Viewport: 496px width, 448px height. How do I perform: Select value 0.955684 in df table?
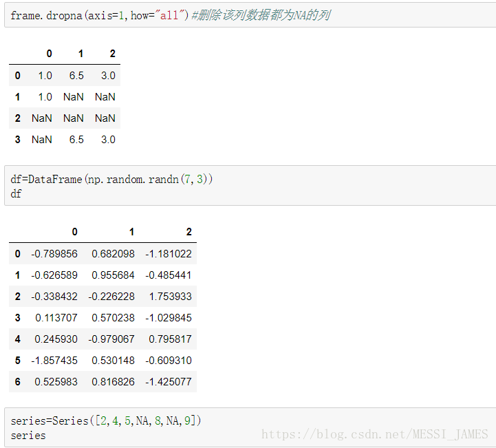113,275
